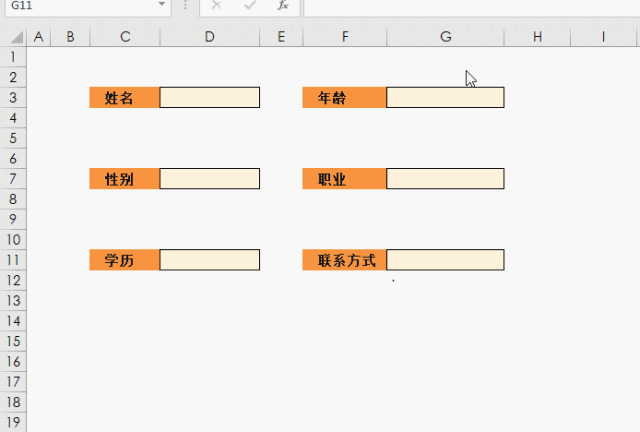Open the Name Box dropdown arrow

162,5
